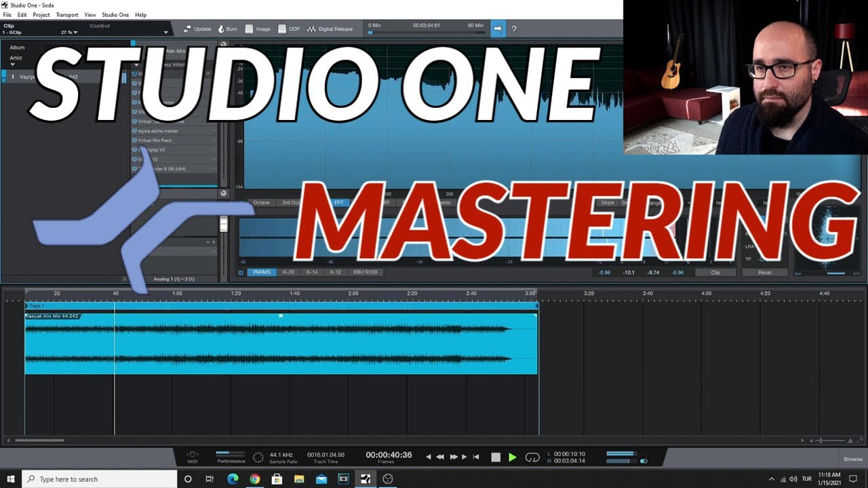Open Microsoft Store from taskbar
Viewport: 868px width, 488px height.
tap(277, 479)
